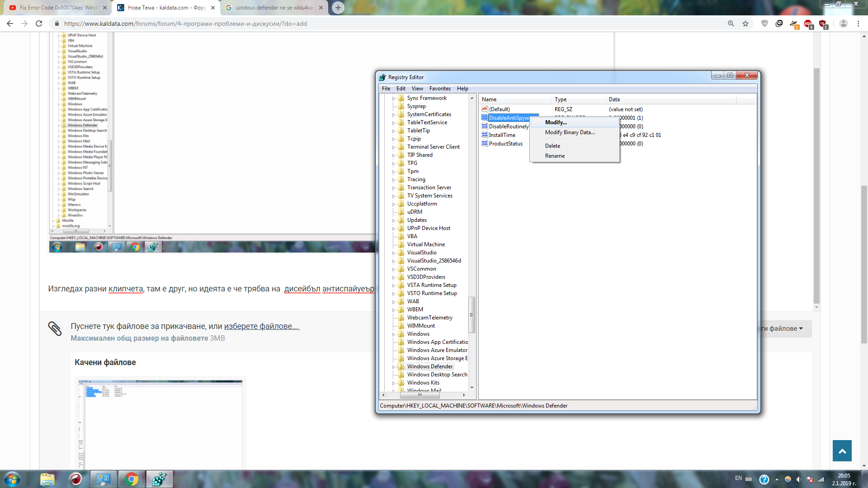
Task: Open the Registry Editor taskbar icon
Action: (159, 479)
